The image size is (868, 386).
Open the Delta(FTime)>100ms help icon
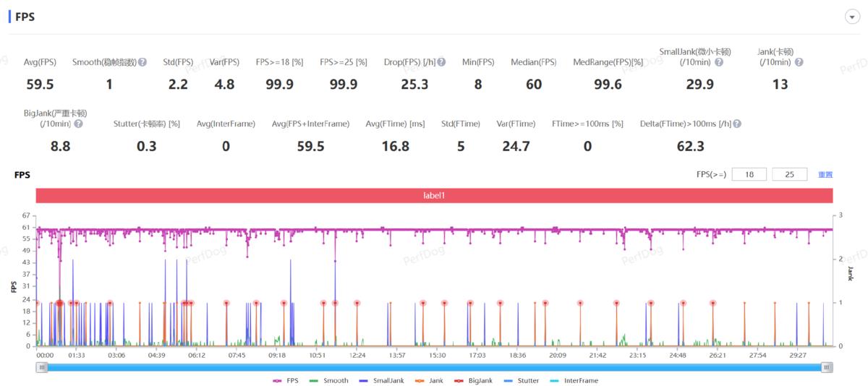tap(737, 124)
